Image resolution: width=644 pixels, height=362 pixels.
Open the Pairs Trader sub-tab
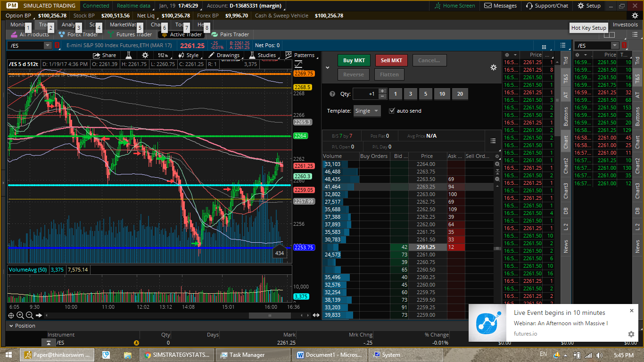[231, 34]
